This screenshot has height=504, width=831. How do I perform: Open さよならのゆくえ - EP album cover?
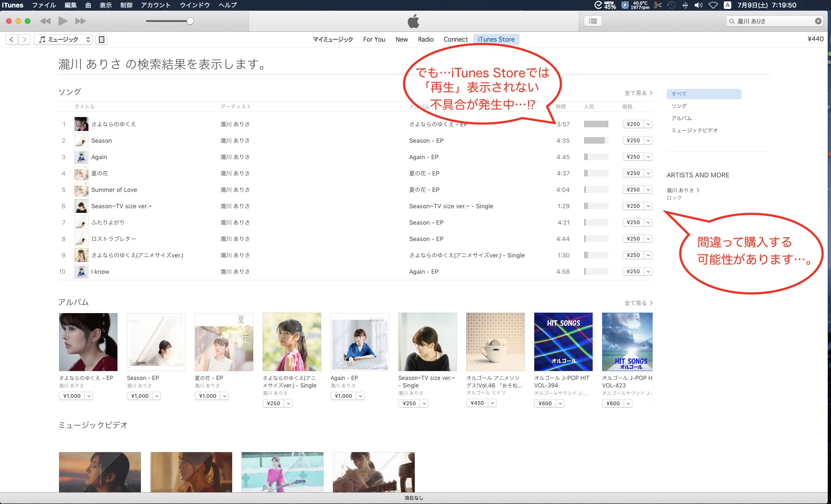(88, 342)
